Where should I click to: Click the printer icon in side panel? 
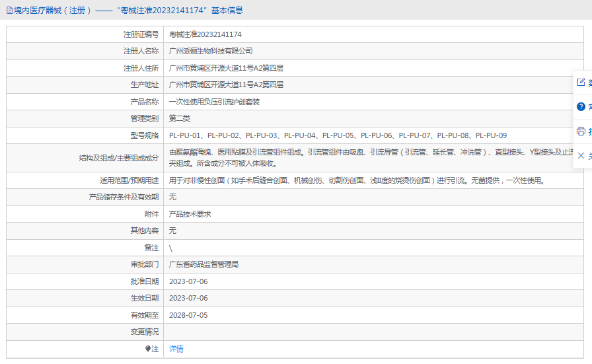pyautogui.click(x=581, y=131)
